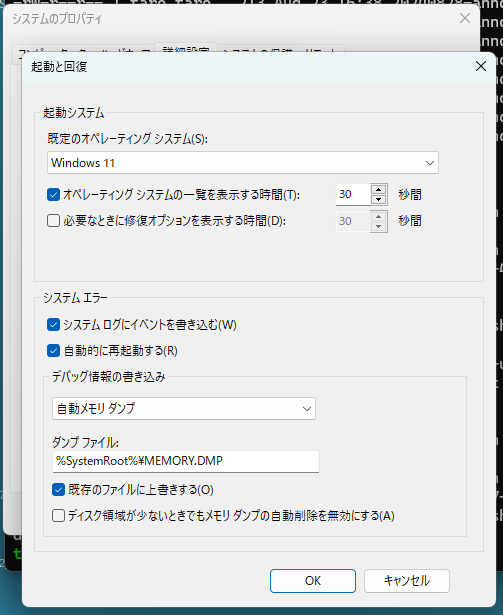
Task: Decrease the OS list display time spinner
Action: (378, 199)
